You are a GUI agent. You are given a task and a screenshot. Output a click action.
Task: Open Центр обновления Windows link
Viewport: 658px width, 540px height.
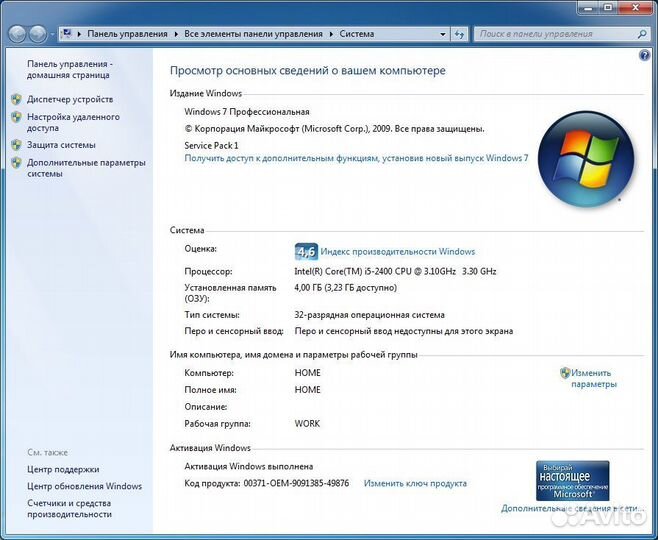pyautogui.click(x=84, y=486)
